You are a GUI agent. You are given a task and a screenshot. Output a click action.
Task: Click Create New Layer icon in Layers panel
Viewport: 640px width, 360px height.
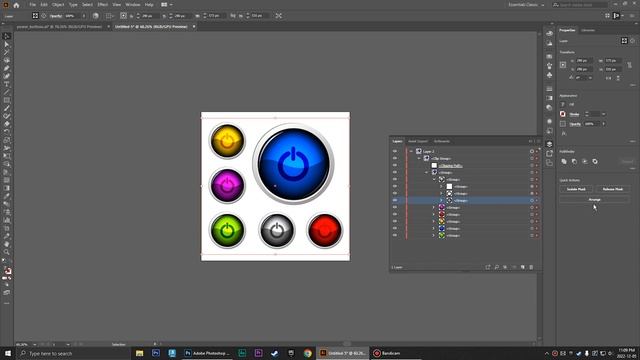point(522,267)
